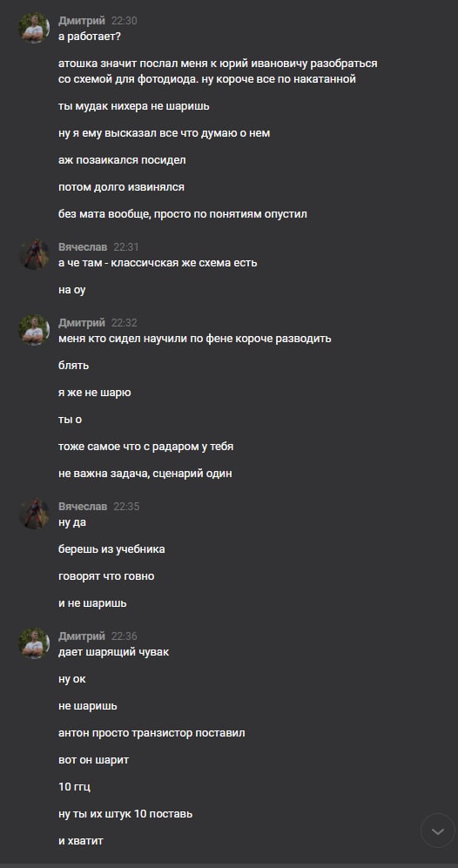Click the 22:31 message timestamp
Image resolution: width=458 pixels, height=868 pixels.
coord(126,247)
